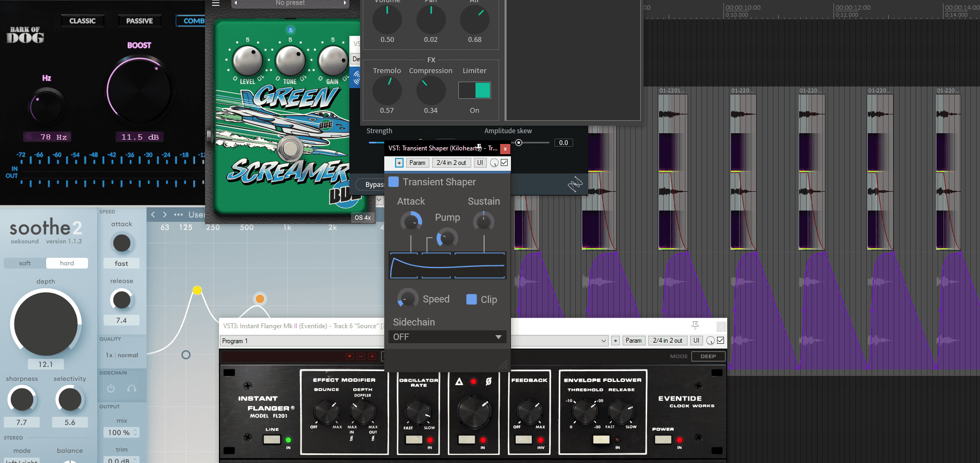This screenshot has width=980, height=463.
Task: Click the Tremolo knob
Action: tap(387, 90)
